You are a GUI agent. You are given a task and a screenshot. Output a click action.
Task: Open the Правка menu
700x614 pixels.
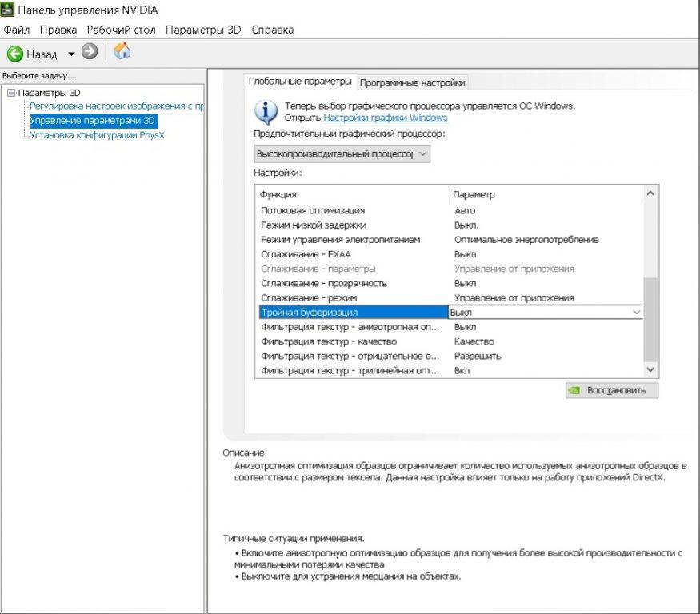point(58,30)
